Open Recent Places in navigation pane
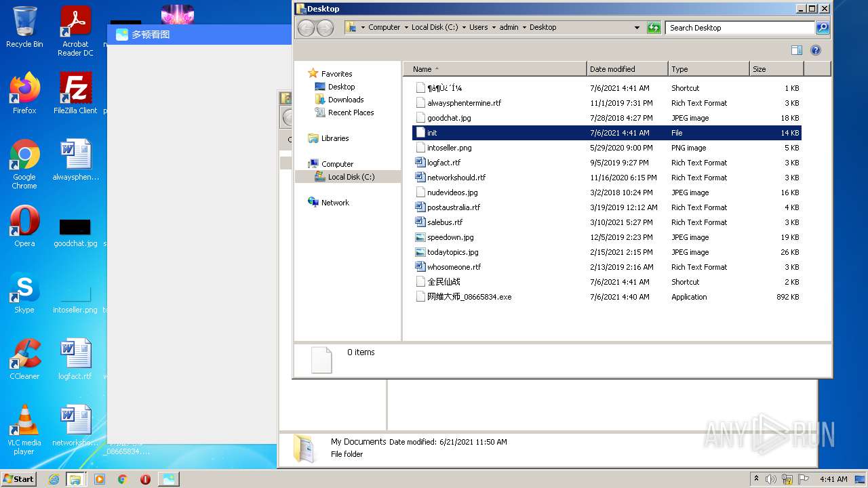Image resolution: width=868 pixels, height=488 pixels. [351, 113]
